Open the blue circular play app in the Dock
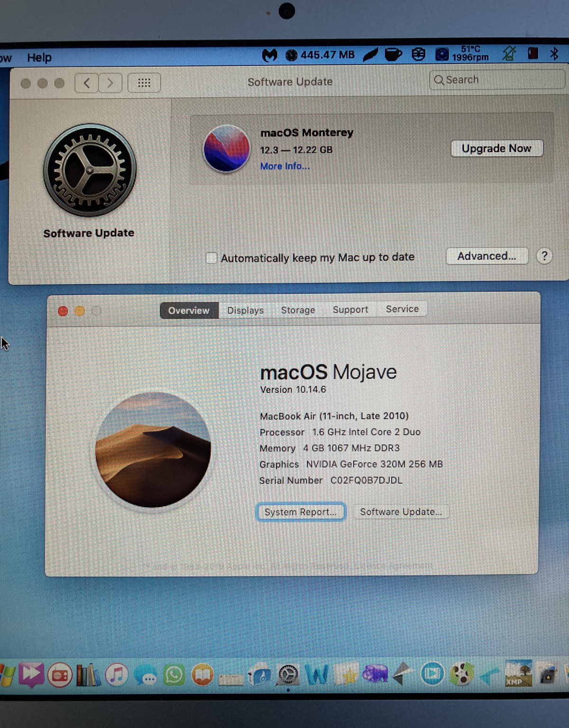 click(x=432, y=674)
